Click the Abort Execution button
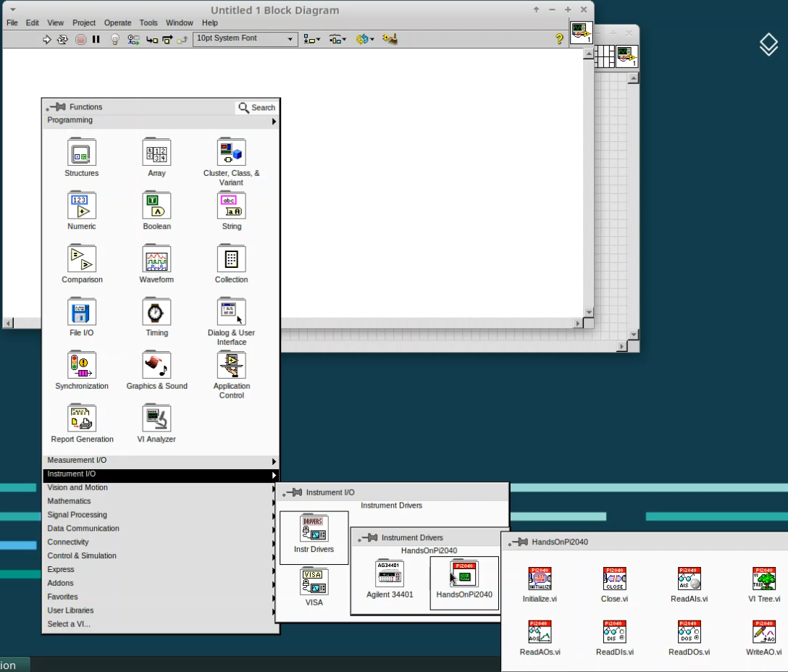The image size is (788, 672). [80, 39]
